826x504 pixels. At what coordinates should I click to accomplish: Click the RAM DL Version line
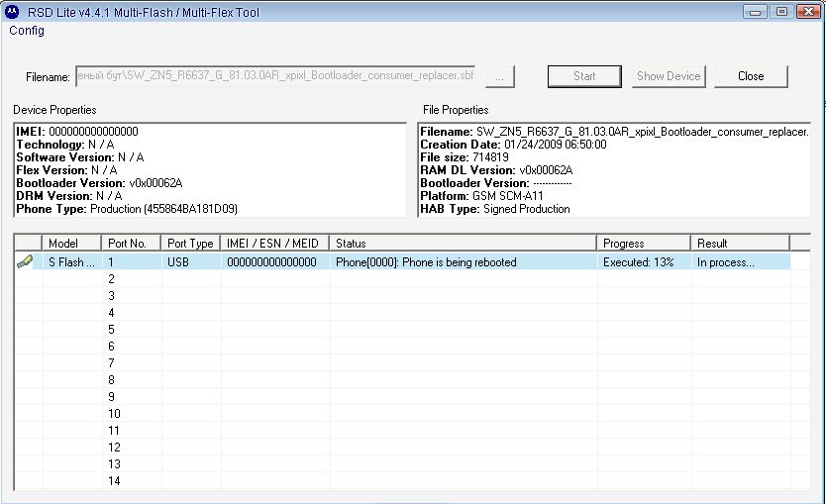point(496,170)
